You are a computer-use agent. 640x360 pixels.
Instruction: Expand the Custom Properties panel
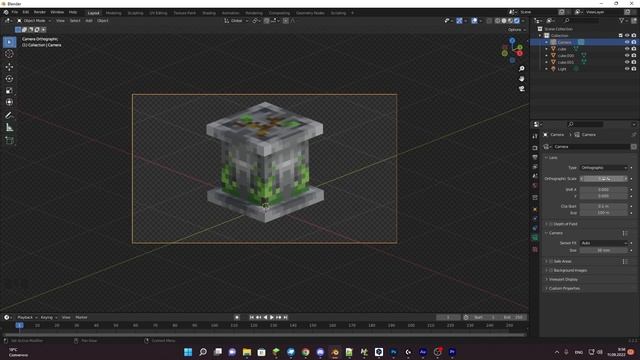[564, 288]
